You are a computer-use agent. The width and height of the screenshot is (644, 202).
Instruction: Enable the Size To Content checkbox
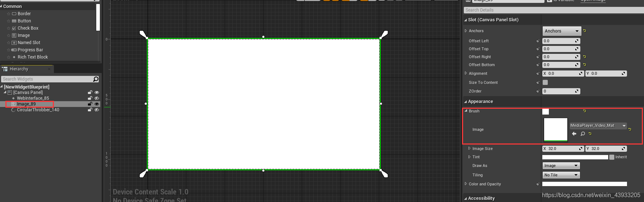(x=545, y=82)
